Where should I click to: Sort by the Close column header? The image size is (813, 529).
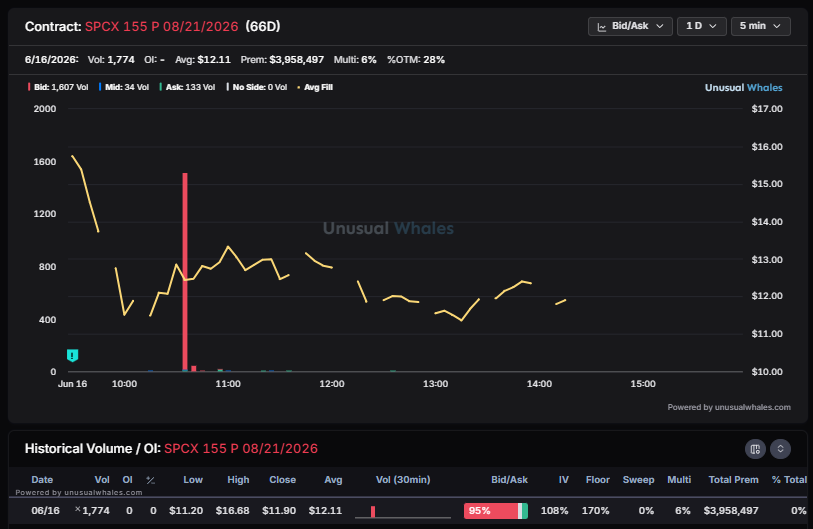[x=283, y=480]
